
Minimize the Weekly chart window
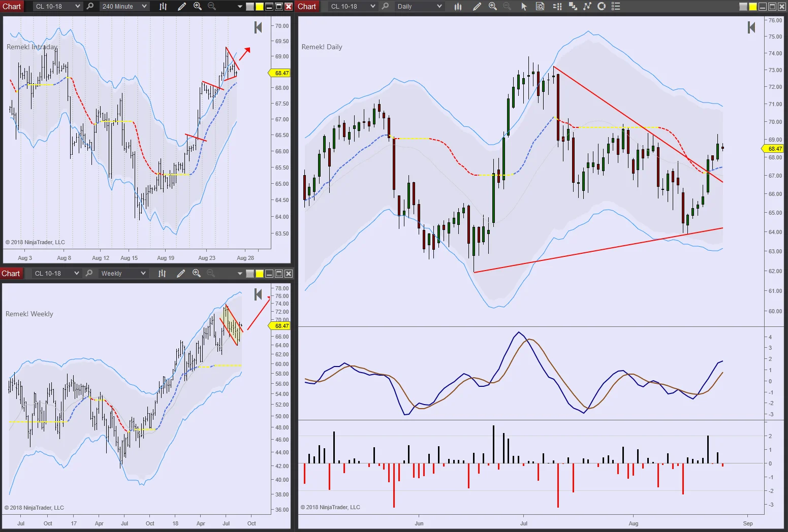pyautogui.click(x=269, y=274)
